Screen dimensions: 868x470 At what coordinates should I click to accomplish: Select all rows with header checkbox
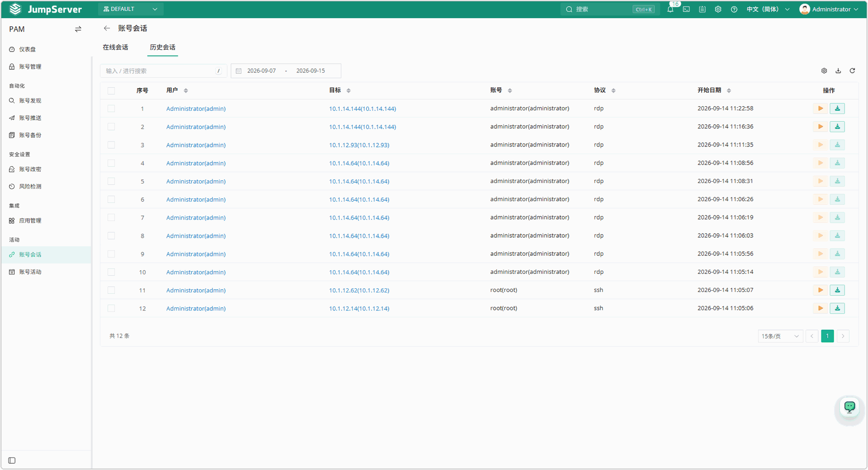pyautogui.click(x=111, y=91)
